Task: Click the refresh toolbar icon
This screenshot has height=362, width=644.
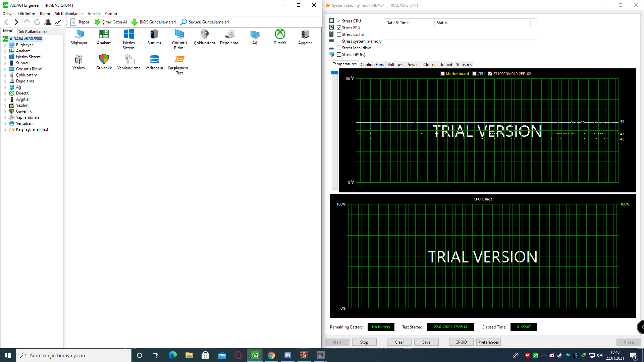Action: click(x=37, y=22)
